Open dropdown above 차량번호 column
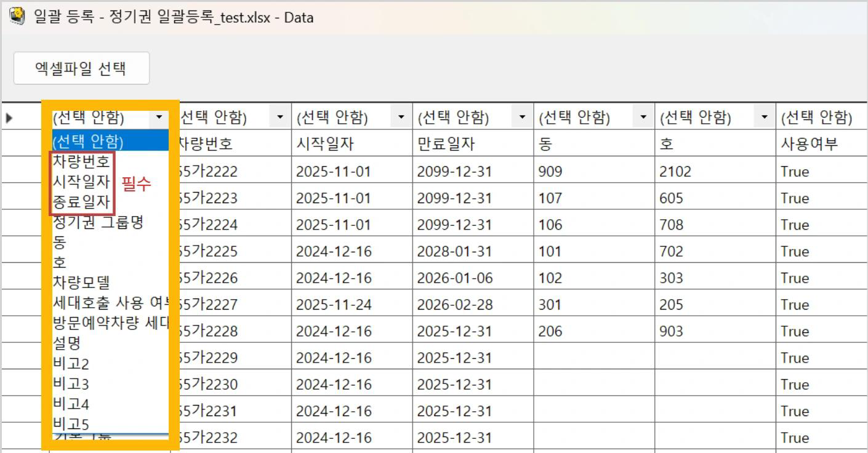868x453 pixels. 281,117
